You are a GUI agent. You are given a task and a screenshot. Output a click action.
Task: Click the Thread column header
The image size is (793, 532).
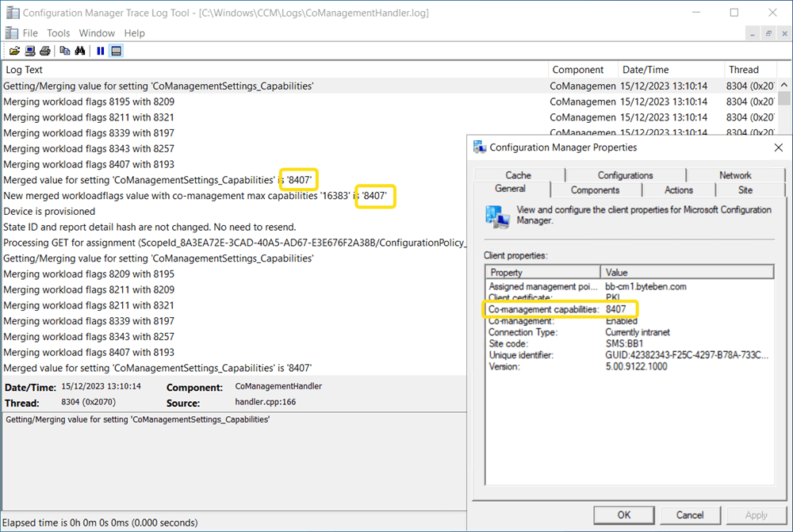tap(749, 70)
